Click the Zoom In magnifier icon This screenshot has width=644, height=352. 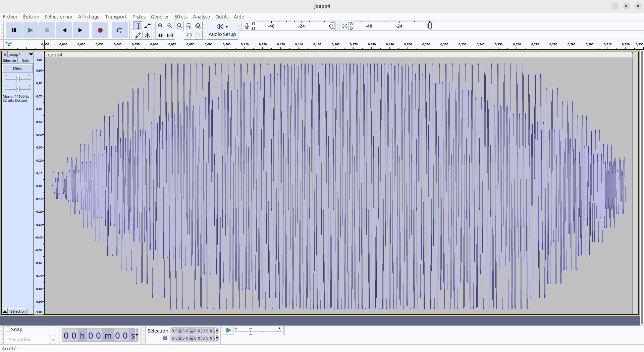(160, 26)
